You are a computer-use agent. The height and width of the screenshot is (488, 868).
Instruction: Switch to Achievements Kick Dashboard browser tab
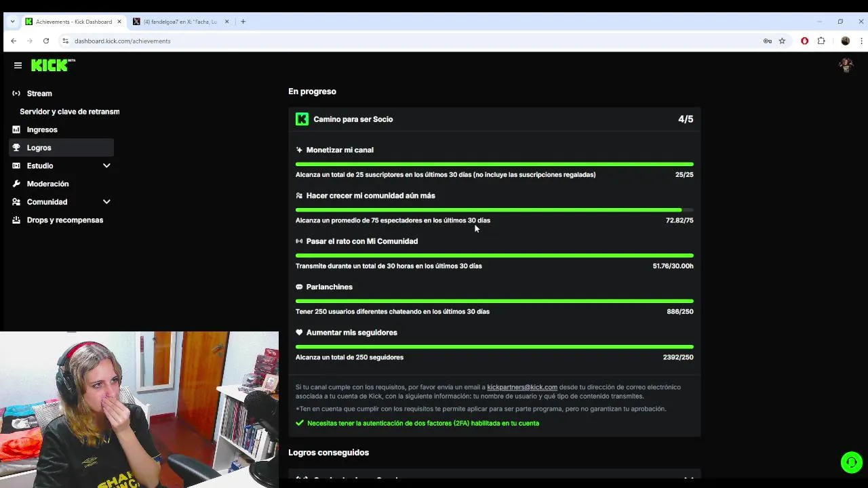point(73,22)
